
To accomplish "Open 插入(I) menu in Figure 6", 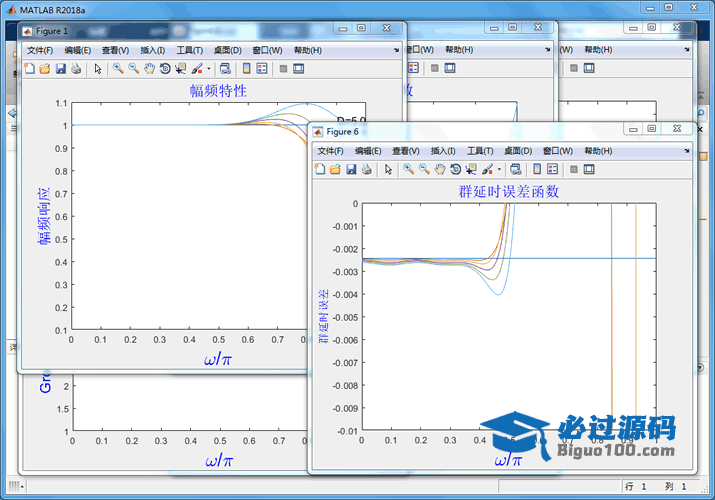I will tap(443, 151).
